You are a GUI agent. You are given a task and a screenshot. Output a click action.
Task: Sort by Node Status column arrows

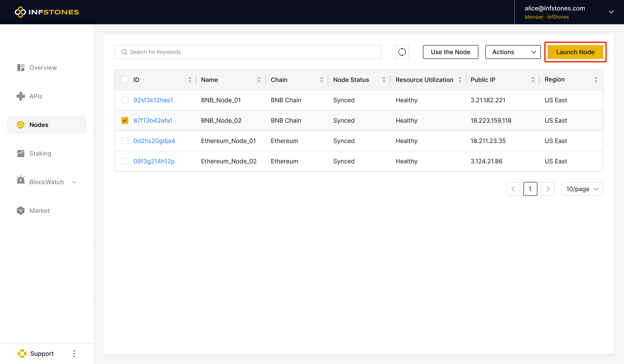(384, 80)
